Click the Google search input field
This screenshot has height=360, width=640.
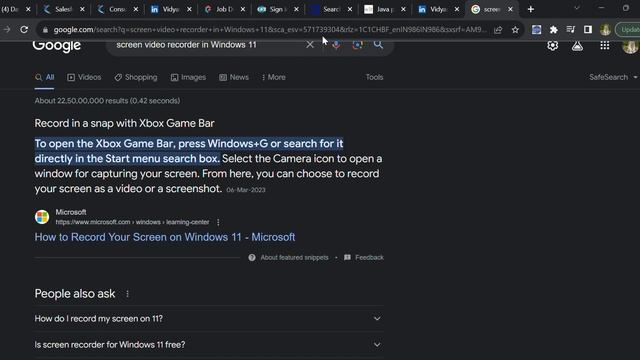point(208,44)
